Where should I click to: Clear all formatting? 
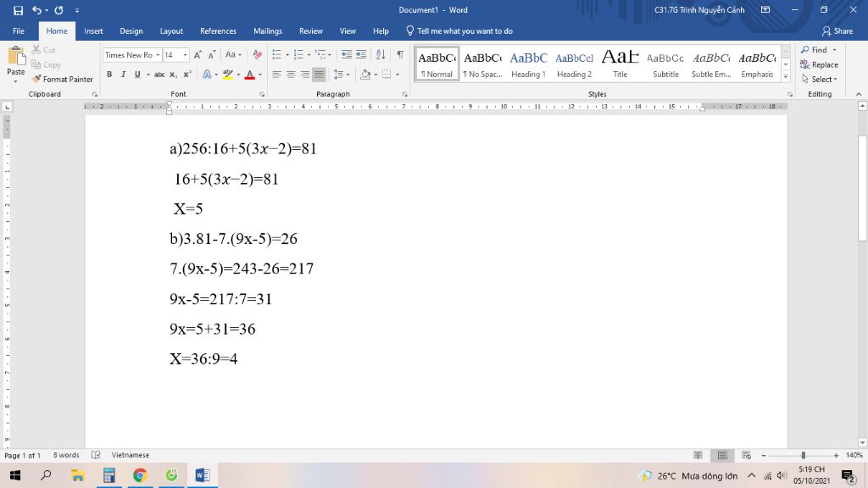pos(258,55)
